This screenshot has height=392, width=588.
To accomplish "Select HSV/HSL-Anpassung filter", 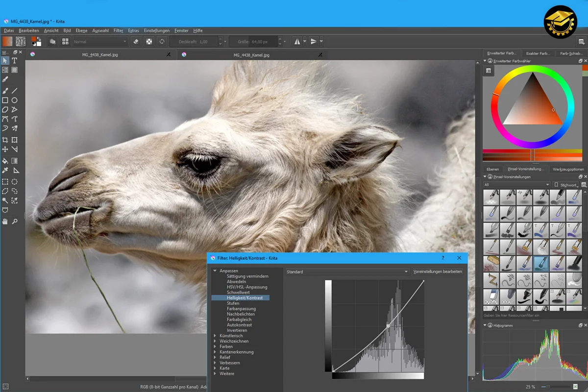I will (x=247, y=287).
